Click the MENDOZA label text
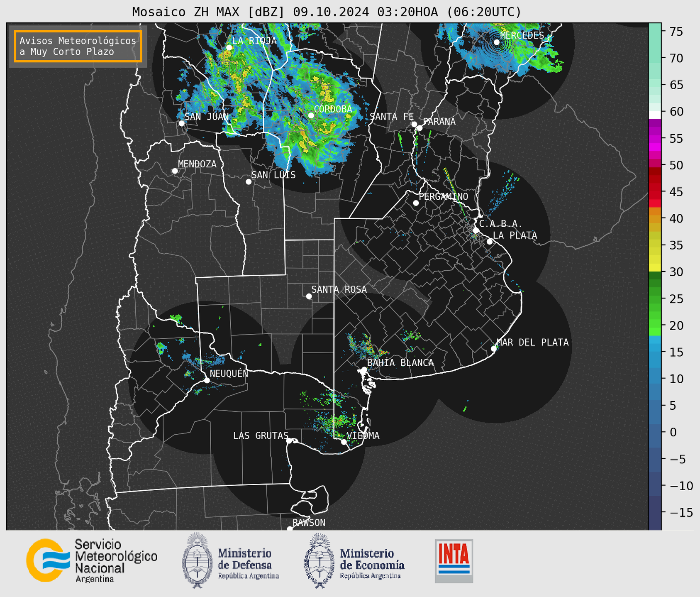This screenshot has height=597, width=700. pyautogui.click(x=197, y=164)
